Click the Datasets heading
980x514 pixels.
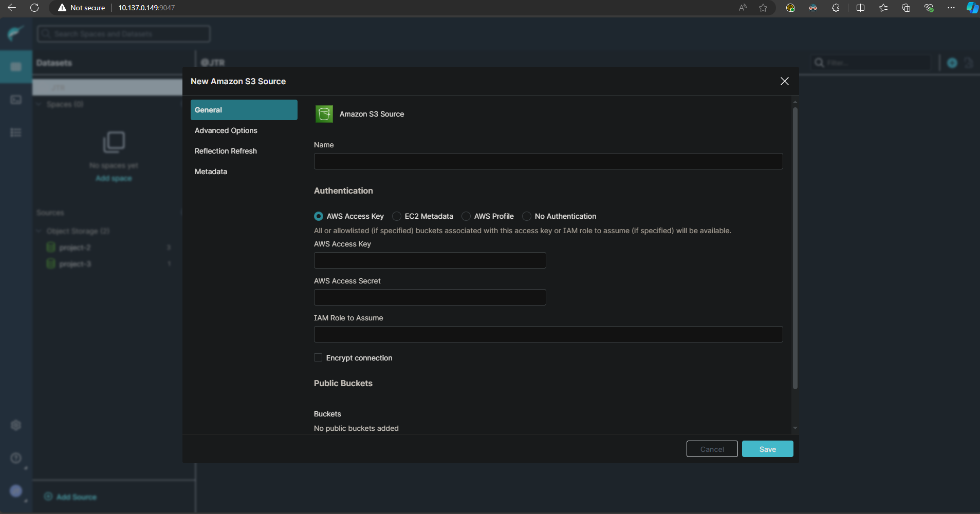tap(54, 63)
